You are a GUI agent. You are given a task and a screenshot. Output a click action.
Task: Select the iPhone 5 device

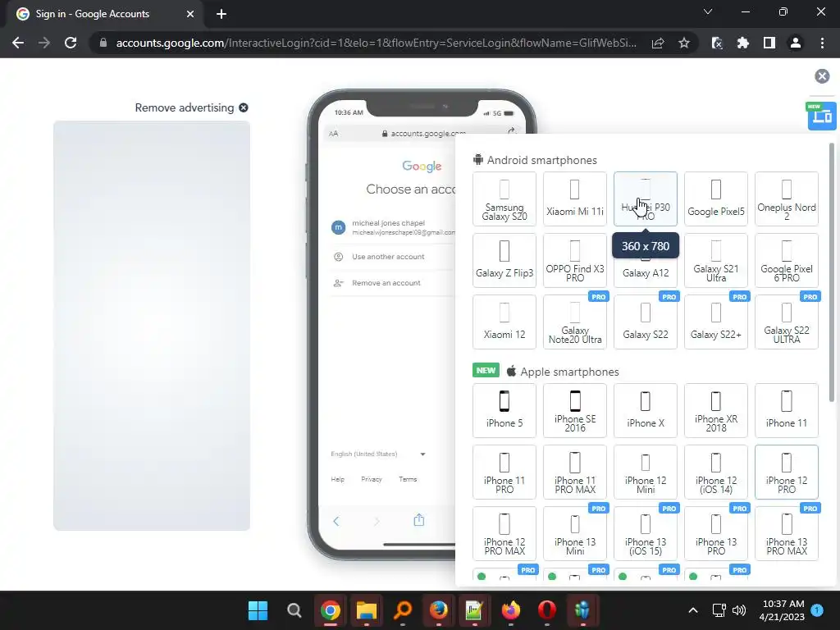coord(504,410)
